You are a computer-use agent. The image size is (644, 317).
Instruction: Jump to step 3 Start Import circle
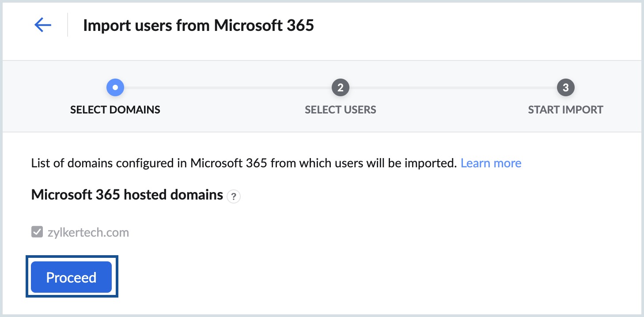click(566, 88)
